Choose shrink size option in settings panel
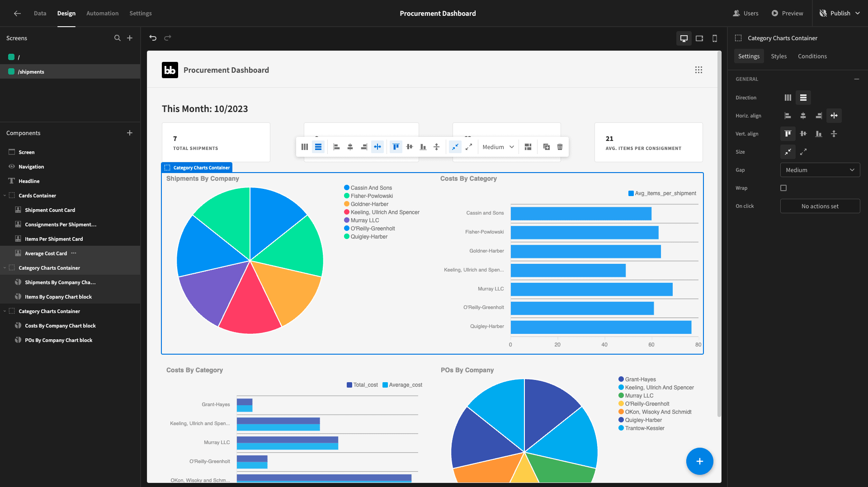This screenshot has width=868, height=487. point(788,152)
